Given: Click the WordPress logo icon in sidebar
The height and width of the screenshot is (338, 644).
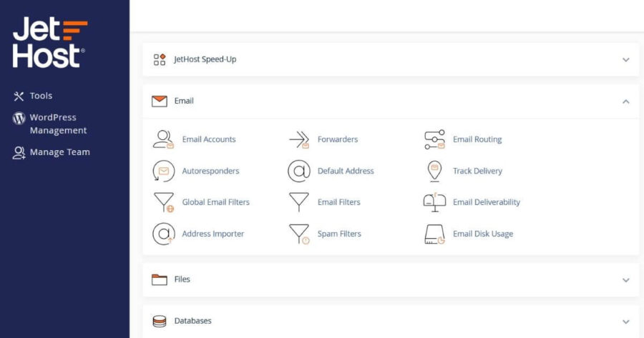Looking at the screenshot, I should coord(19,118).
